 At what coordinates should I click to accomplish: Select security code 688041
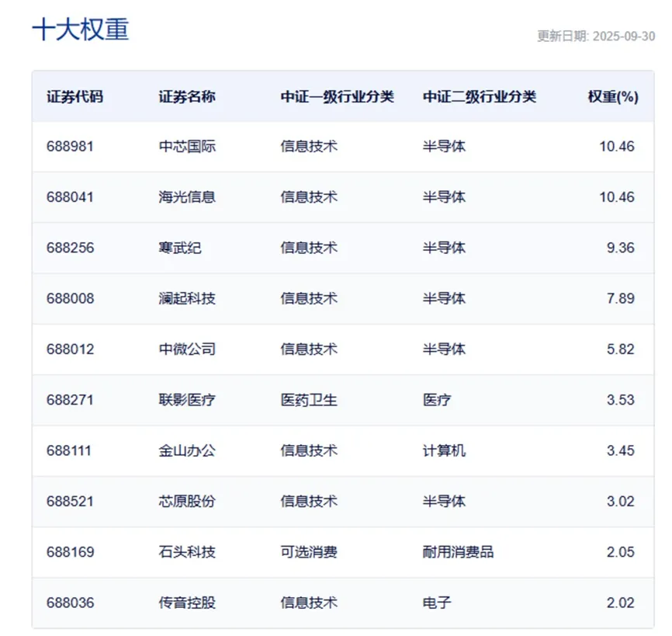click(x=70, y=196)
